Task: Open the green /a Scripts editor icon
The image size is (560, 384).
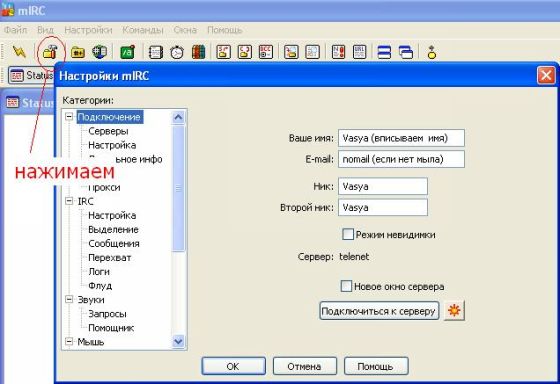Action: tap(128, 52)
